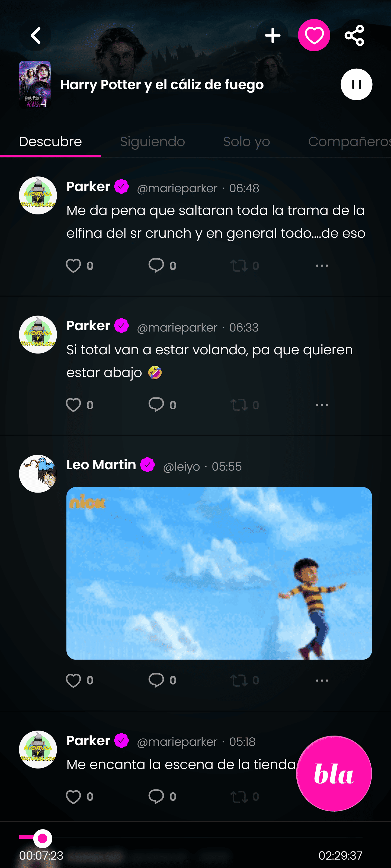
Task: Click the plus add icon
Action: click(272, 36)
